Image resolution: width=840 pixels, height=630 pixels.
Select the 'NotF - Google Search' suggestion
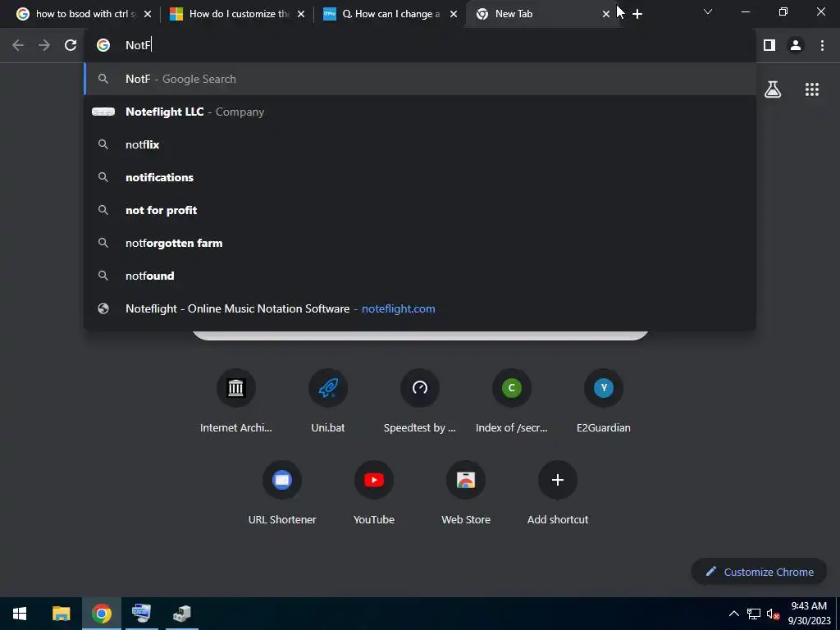pyautogui.click(x=420, y=79)
